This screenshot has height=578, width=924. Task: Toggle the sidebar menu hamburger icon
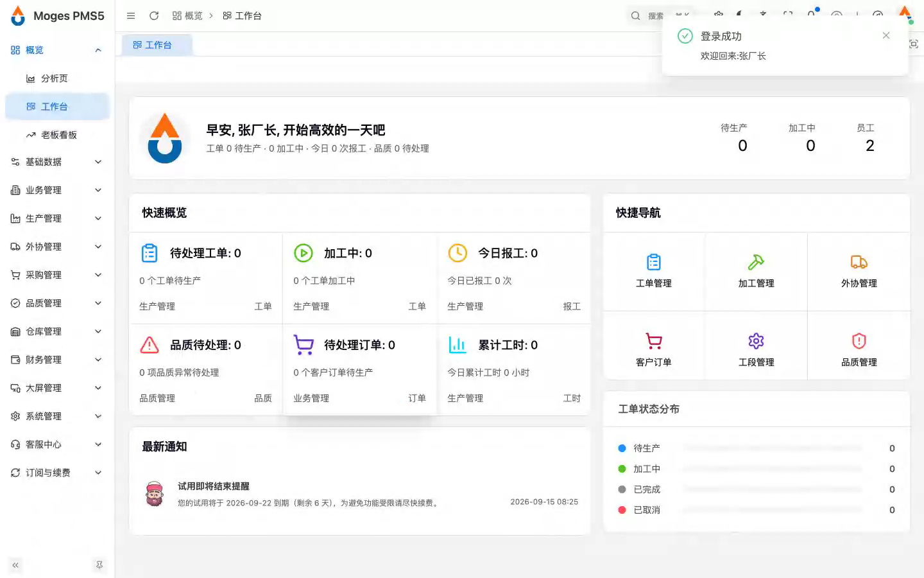click(x=131, y=16)
